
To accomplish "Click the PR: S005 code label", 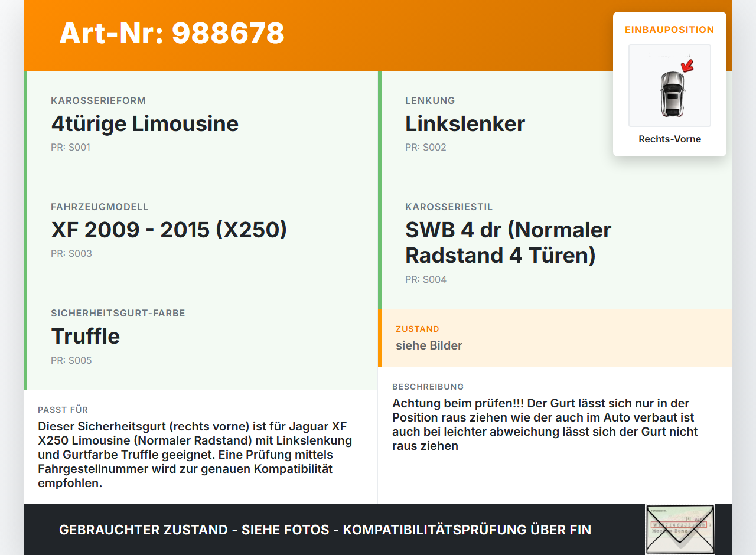I will pos(71,360).
